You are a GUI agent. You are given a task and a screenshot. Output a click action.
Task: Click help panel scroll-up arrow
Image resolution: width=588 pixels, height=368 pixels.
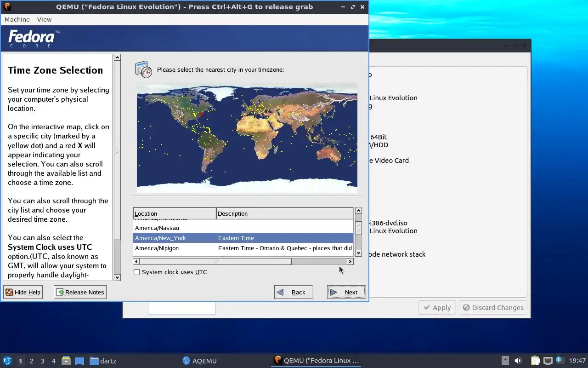point(117,57)
